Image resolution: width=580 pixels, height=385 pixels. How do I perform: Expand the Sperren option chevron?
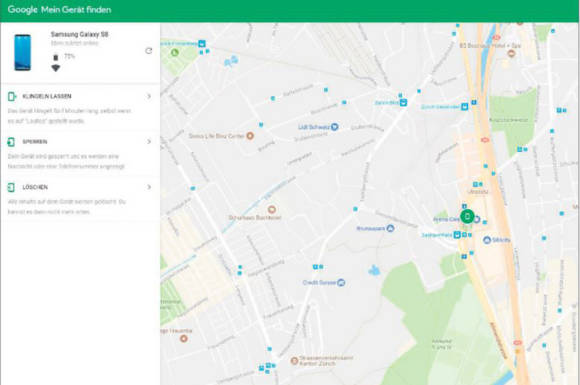pos(149,141)
